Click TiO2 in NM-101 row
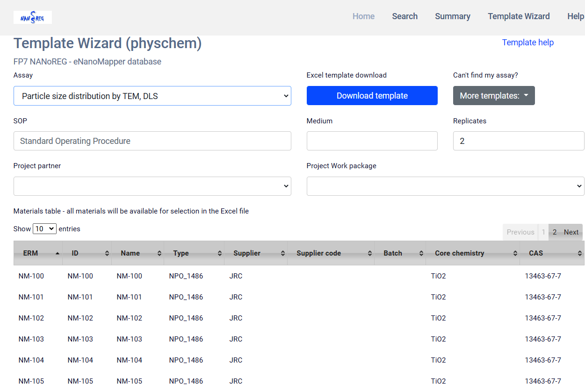 (439, 297)
